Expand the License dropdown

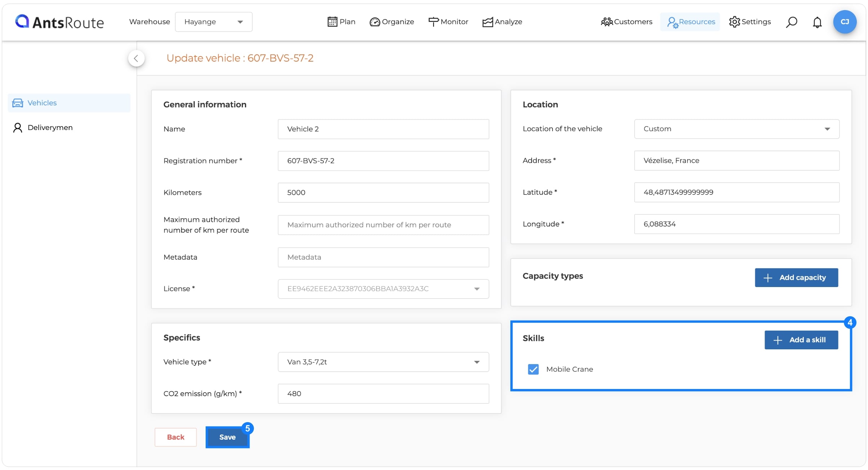click(x=383, y=289)
